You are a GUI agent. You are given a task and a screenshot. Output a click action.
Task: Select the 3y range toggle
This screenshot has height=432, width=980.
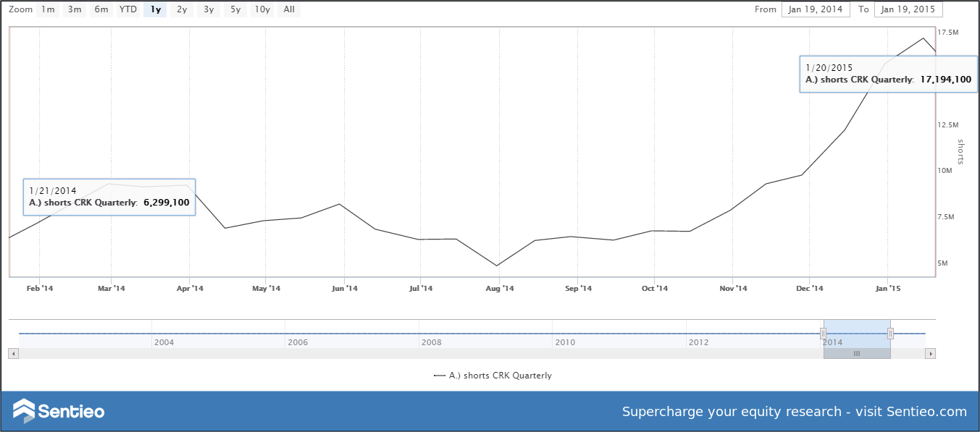click(208, 9)
